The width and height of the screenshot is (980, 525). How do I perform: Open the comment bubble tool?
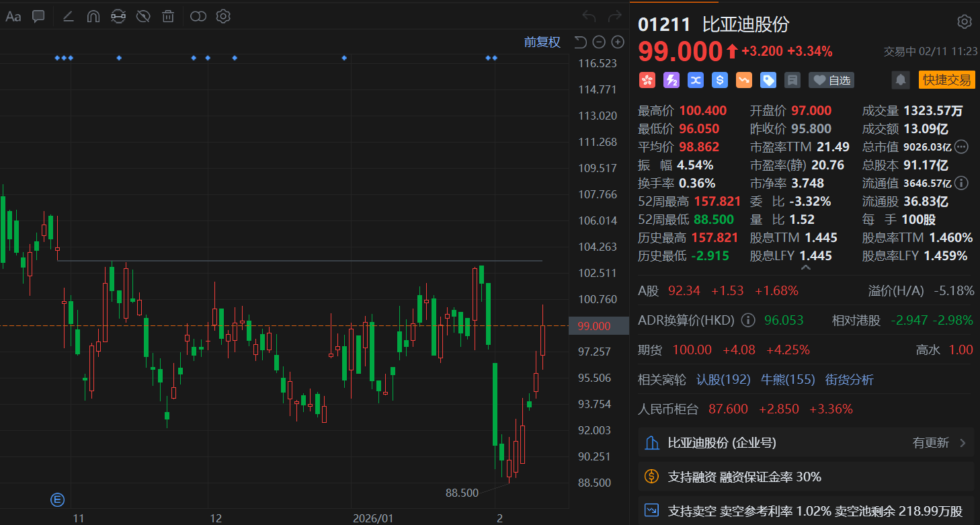pos(38,16)
